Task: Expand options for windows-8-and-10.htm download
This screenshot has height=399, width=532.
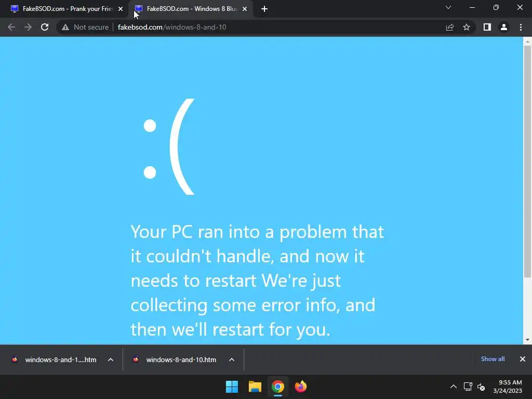Action: pos(232,360)
